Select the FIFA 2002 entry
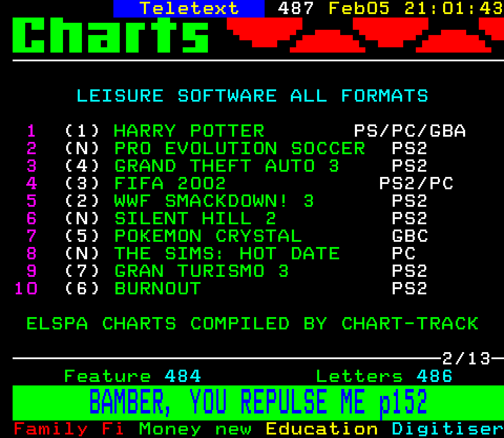 [170, 184]
